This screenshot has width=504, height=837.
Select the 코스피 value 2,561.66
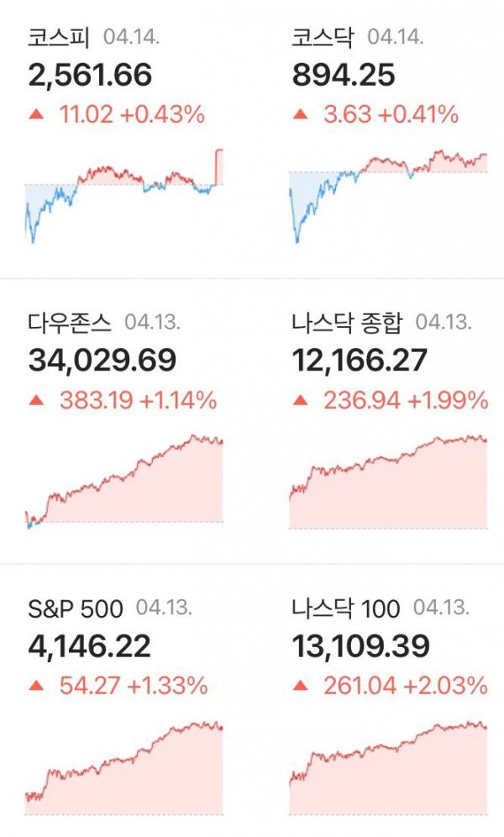(x=90, y=76)
